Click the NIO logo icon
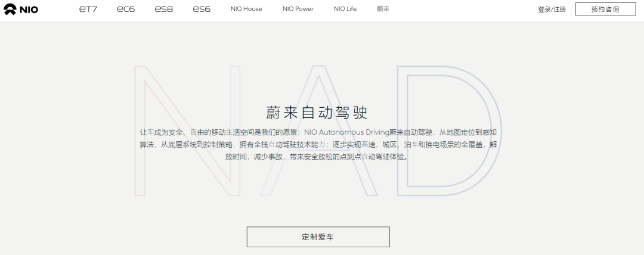Viewport: 644px width, 255px height. [21, 9]
